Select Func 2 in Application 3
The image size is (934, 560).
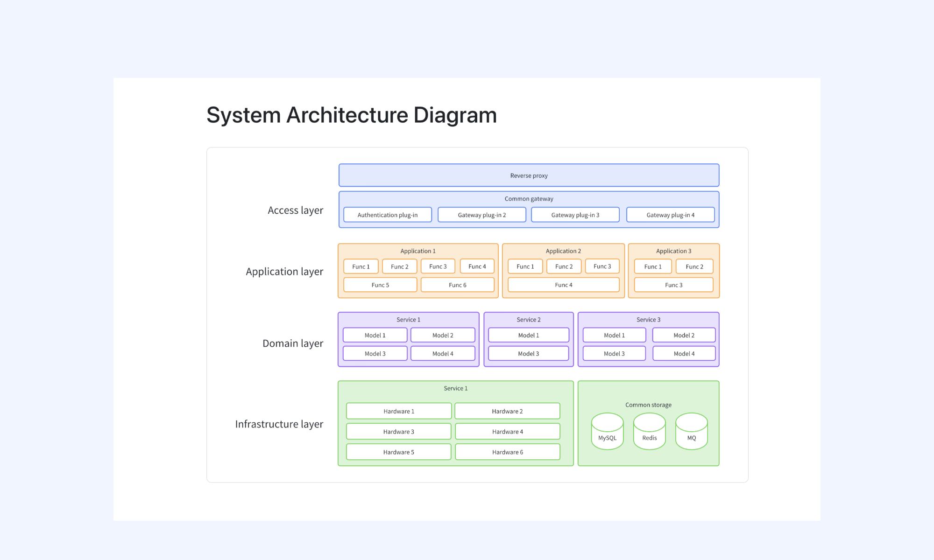click(x=694, y=266)
